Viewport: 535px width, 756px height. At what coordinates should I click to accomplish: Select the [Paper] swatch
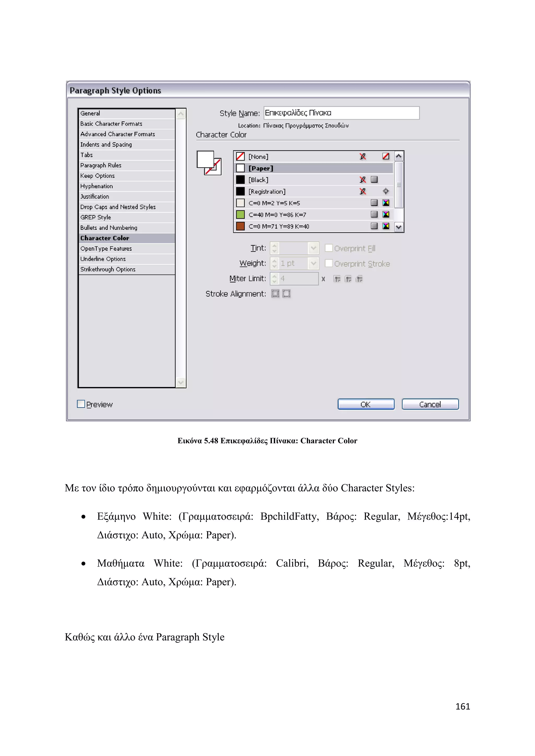point(314,168)
